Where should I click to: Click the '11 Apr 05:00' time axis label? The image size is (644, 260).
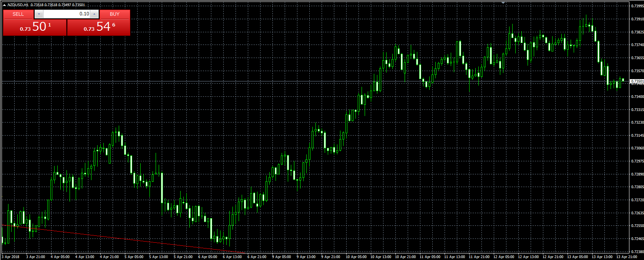430,257
